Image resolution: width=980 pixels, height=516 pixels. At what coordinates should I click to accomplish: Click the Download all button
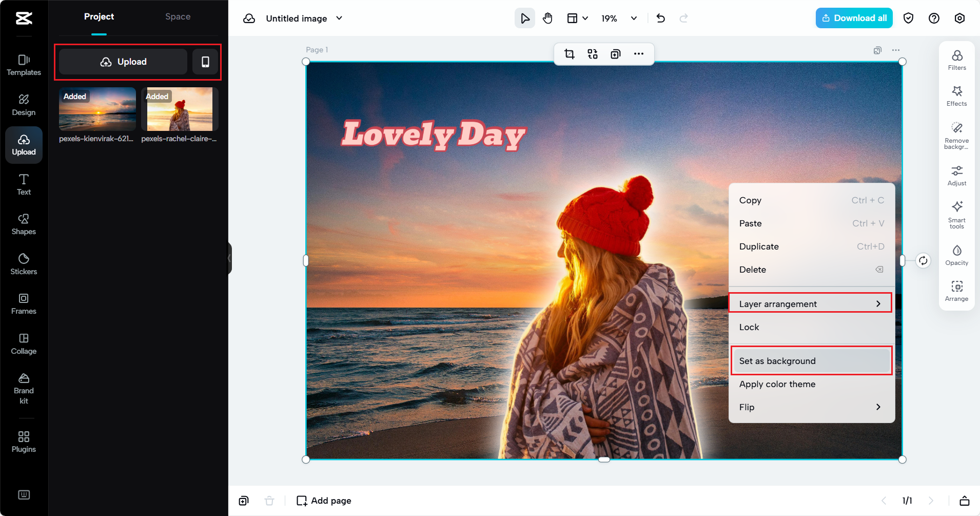point(854,18)
